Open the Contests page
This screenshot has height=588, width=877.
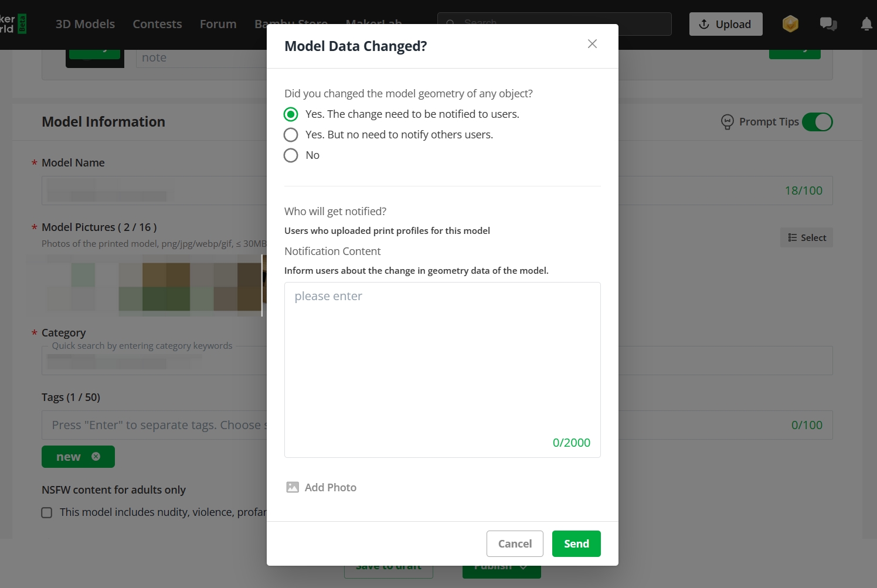(x=157, y=24)
